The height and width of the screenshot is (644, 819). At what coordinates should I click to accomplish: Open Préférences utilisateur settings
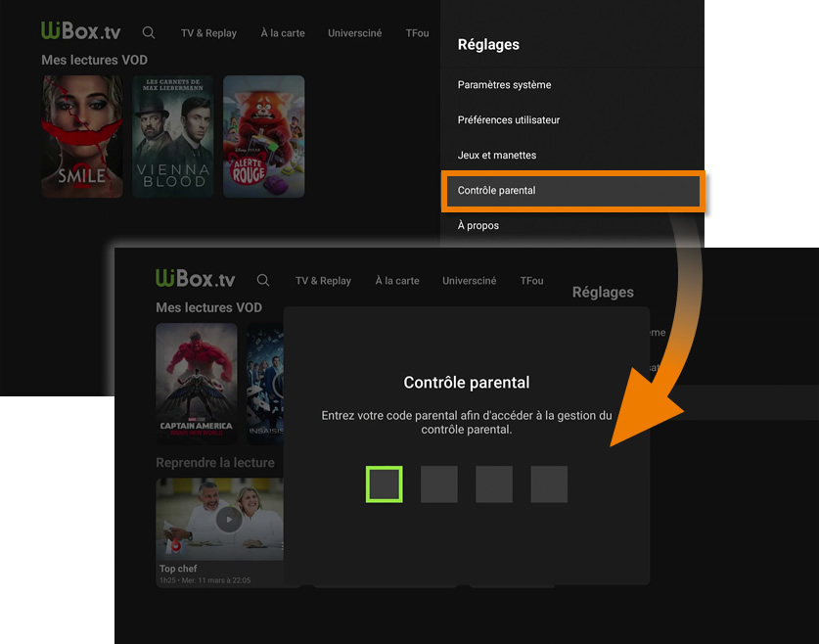point(508,120)
